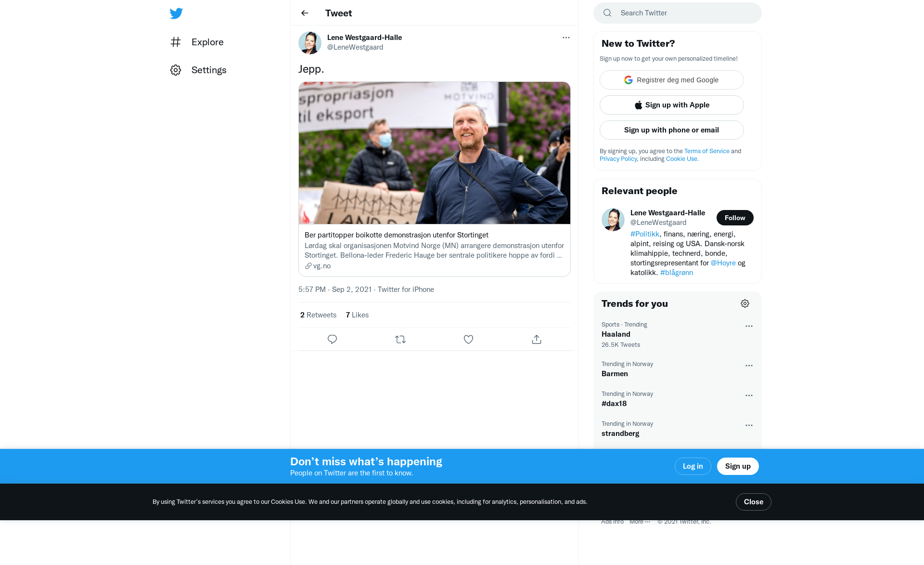Click Sign up with phone or email
The width and height of the screenshot is (924, 565).
point(672,130)
